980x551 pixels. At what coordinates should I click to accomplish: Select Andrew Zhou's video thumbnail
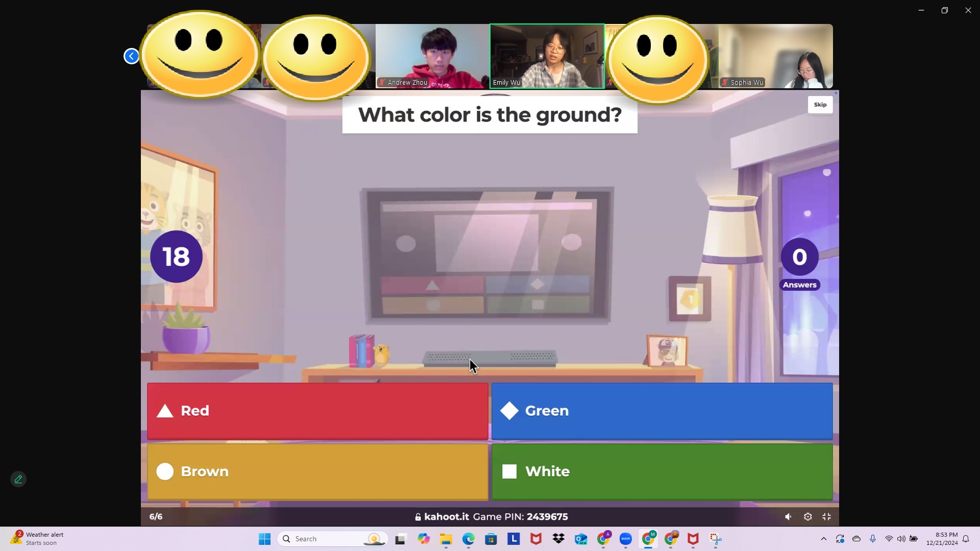pyautogui.click(x=432, y=56)
